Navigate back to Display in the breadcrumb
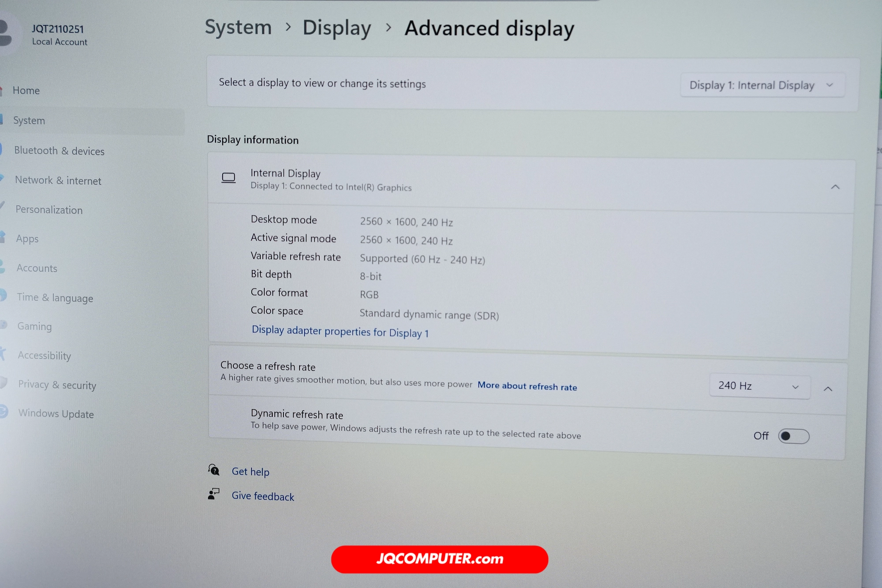Image resolution: width=882 pixels, height=588 pixels. tap(336, 28)
